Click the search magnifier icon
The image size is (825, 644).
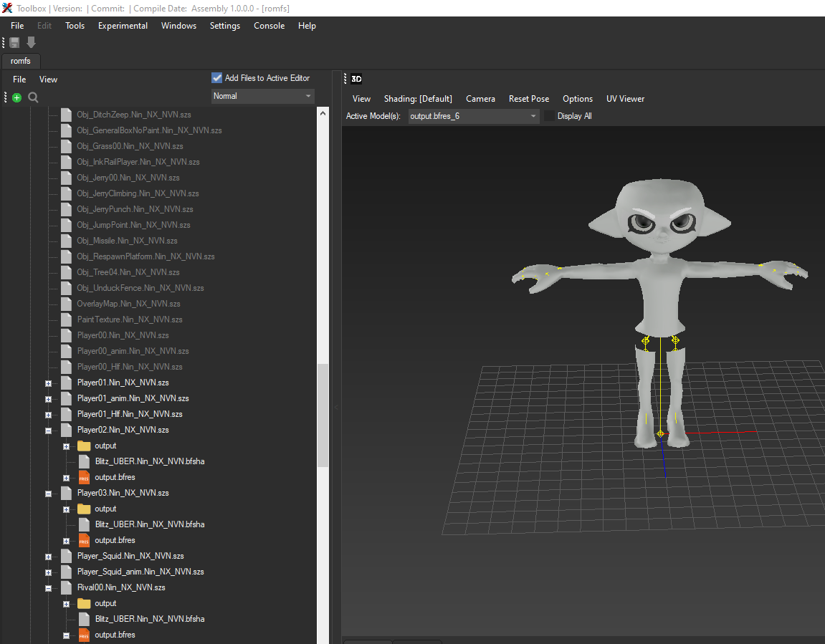[x=33, y=97]
